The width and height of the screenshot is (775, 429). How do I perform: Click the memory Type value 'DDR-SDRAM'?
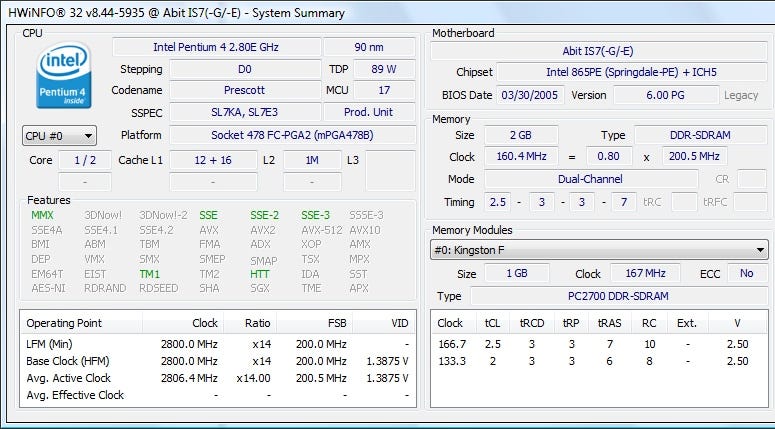click(x=700, y=135)
